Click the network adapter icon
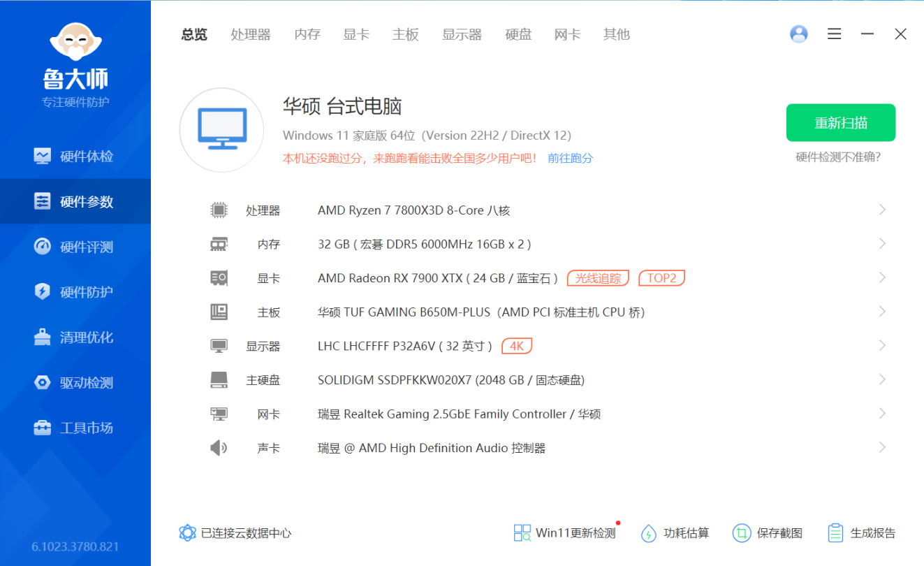Image resolution: width=924 pixels, height=566 pixels. pos(219,414)
